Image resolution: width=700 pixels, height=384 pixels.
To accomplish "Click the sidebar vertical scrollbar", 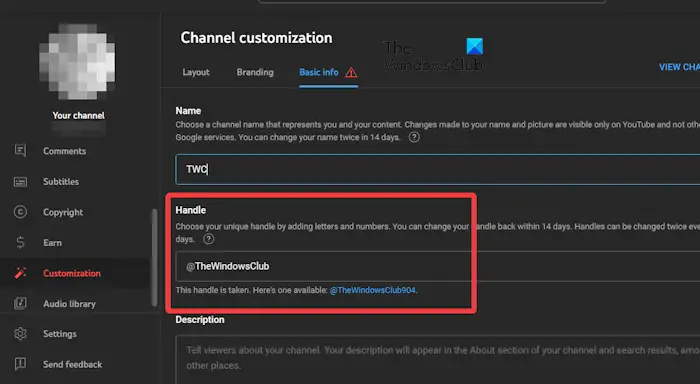I will [154, 257].
